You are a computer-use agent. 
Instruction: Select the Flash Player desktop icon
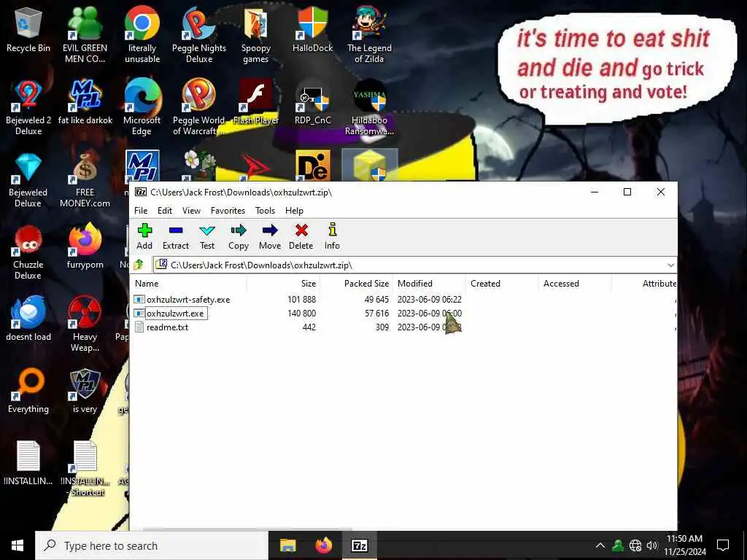pyautogui.click(x=256, y=102)
